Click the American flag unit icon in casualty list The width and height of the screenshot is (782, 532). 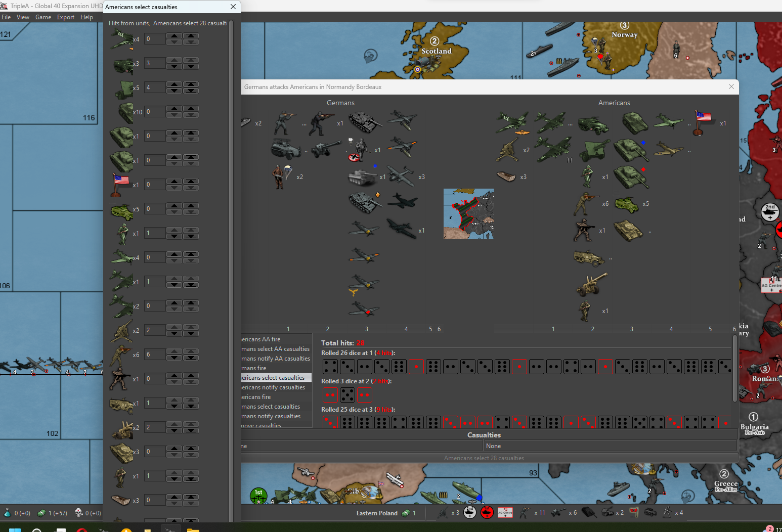[x=120, y=185]
